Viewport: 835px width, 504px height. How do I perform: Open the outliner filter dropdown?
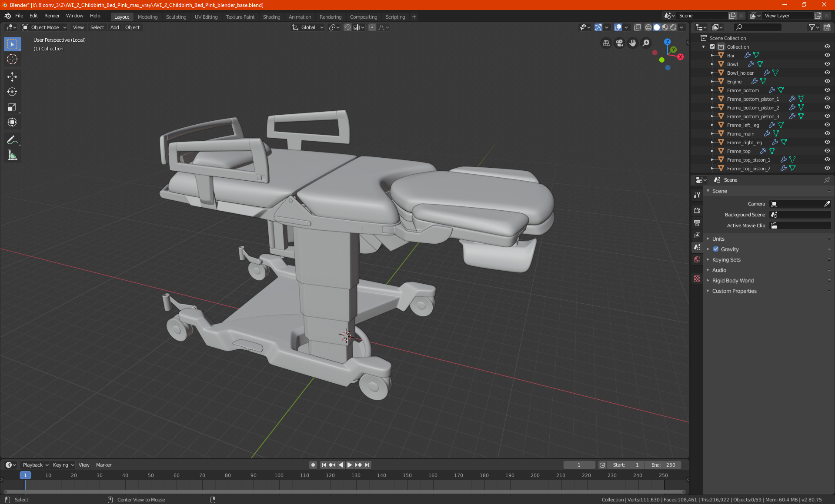(x=813, y=27)
